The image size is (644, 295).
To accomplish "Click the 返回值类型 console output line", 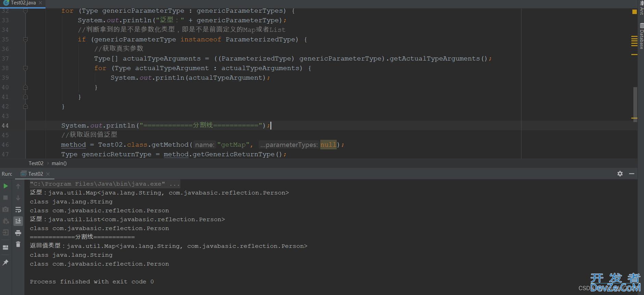I will (x=168, y=246).
